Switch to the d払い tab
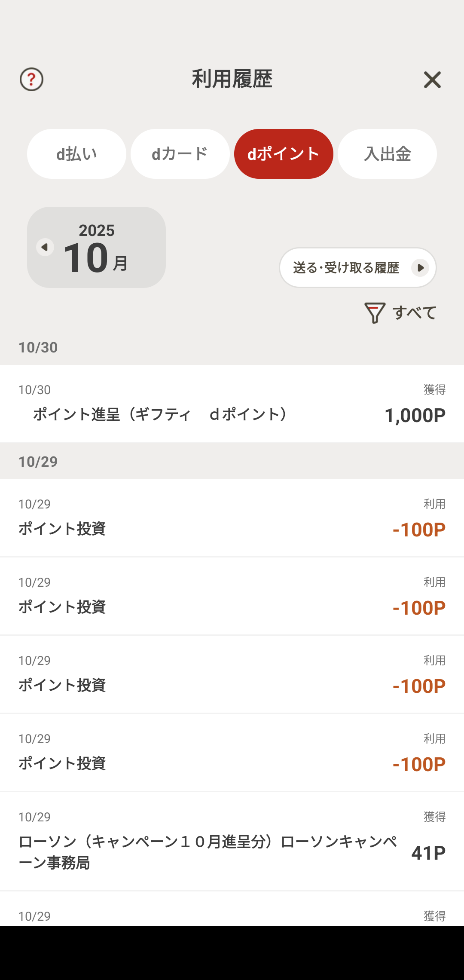Image resolution: width=464 pixels, height=980 pixels. [76, 154]
